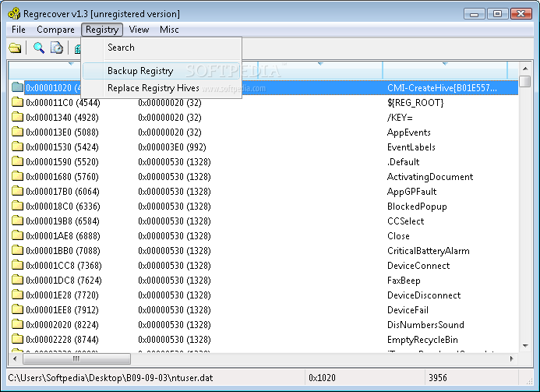
Task: Click the vertical scrollbar up arrow
Action: point(525,69)
